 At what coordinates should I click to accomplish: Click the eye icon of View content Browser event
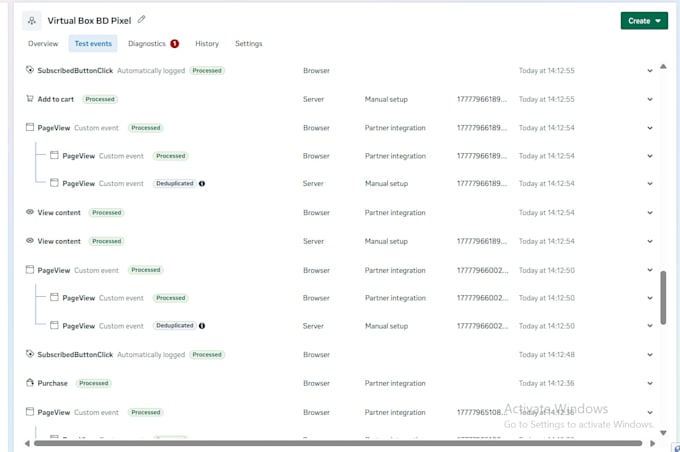[29, 212]
